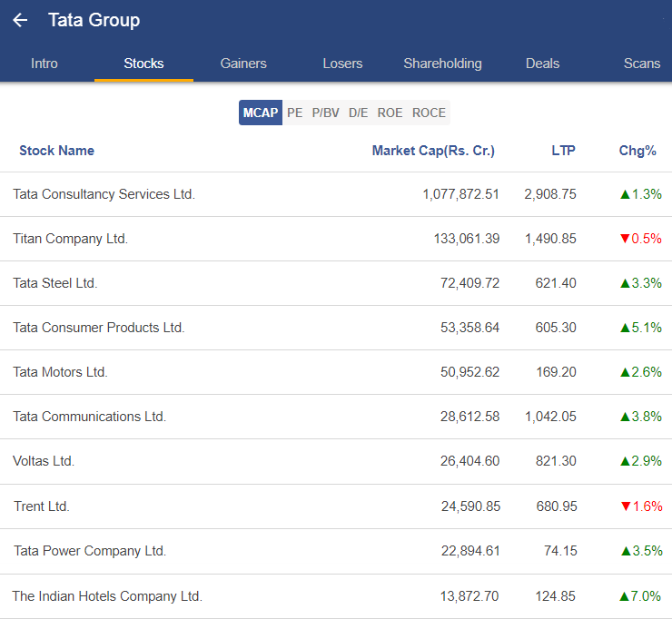Open Tata Consultancy Services Ltd. stock
The image size is (672, 619).
[x=104, y=194]
